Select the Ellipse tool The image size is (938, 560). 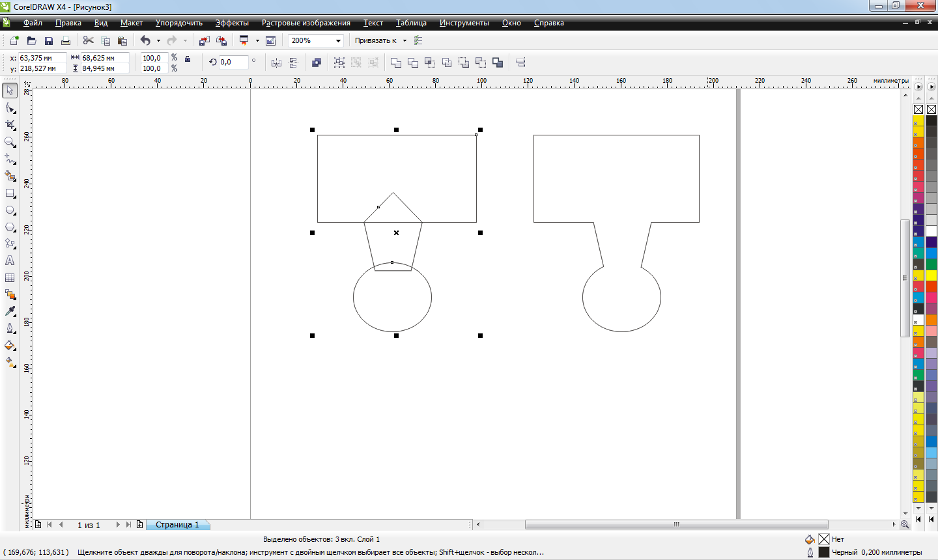[x=10, y=210]
